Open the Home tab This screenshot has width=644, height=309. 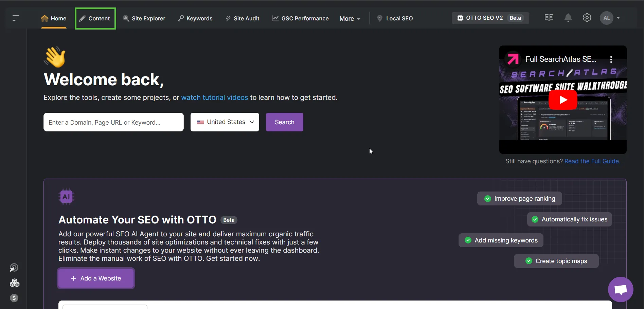54,18
